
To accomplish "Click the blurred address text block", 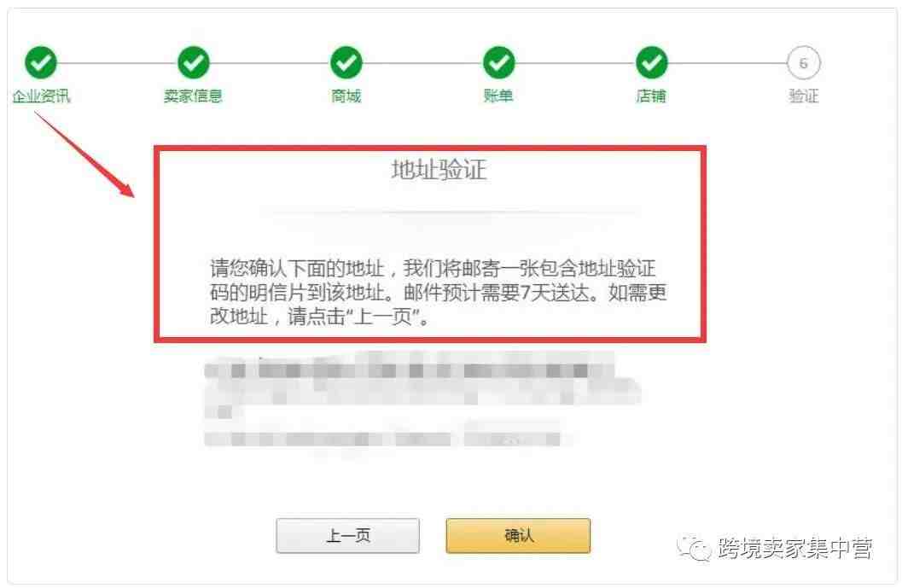I will coord(422,403).
